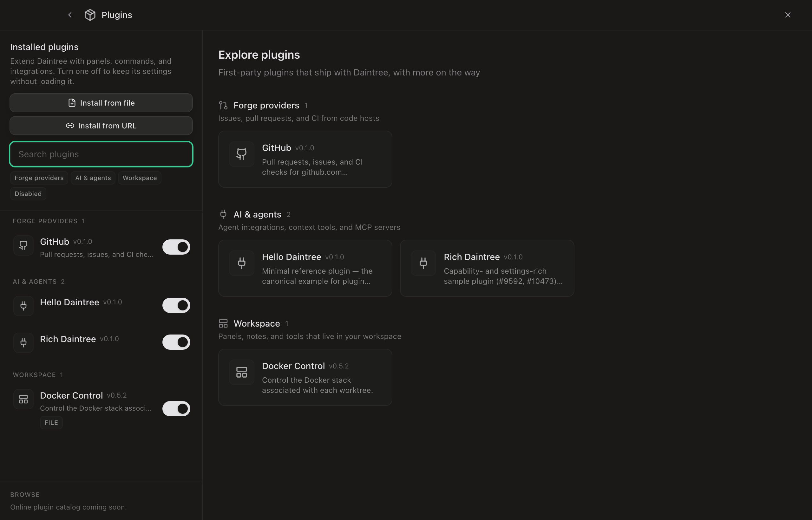Click the Plugins cube icon in header
The image size is (812, 520).
pos(90,15)
